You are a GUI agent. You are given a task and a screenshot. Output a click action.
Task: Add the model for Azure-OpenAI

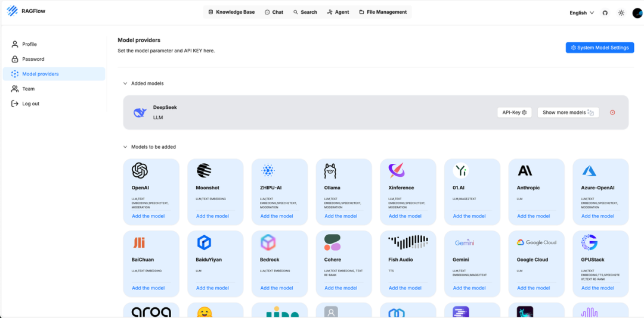[x=597, y=216]
